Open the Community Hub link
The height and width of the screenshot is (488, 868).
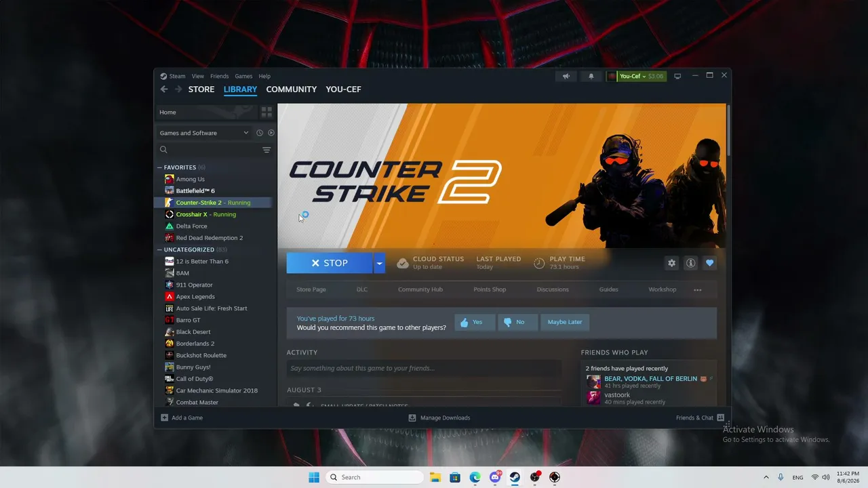(420, 289)
